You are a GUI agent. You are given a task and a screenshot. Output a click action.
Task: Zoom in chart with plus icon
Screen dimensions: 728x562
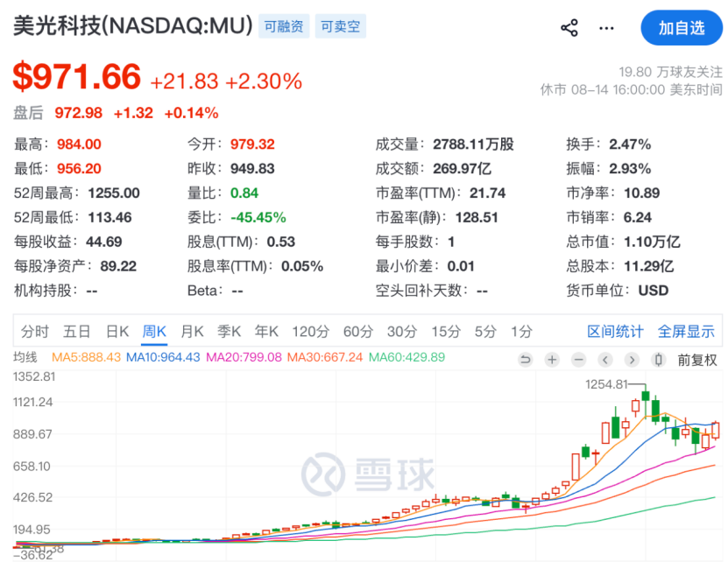click(x=552, y=360)
